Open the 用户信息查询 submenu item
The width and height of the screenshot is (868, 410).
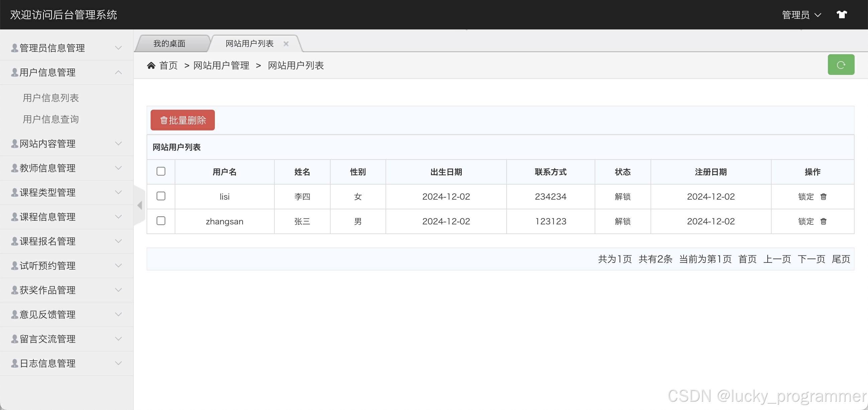[51, 119]
